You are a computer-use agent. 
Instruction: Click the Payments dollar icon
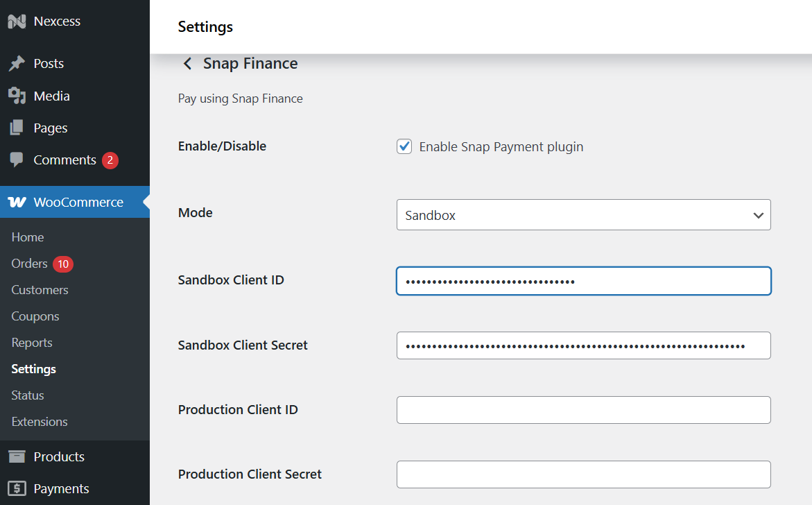tap(17, 488)
